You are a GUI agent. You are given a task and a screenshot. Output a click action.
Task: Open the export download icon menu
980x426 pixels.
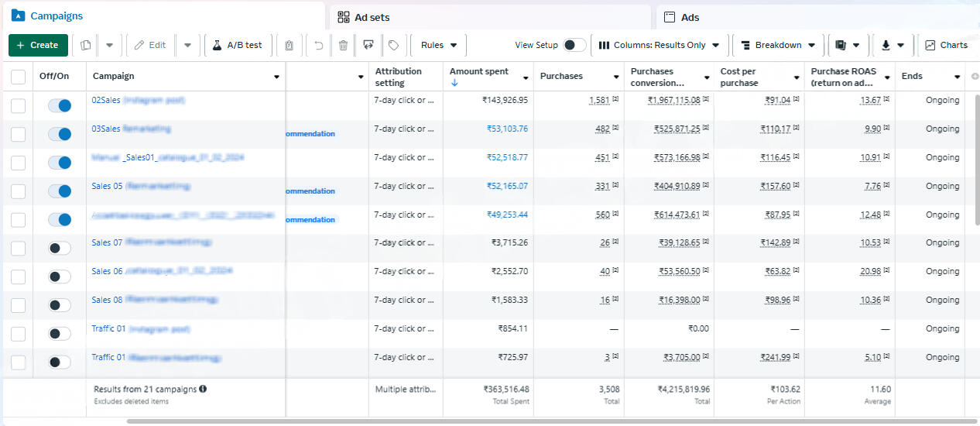click(893, 45)
